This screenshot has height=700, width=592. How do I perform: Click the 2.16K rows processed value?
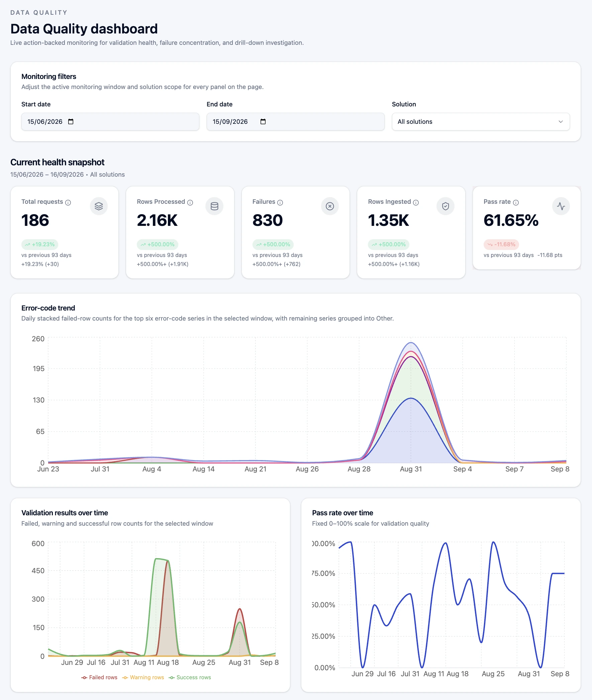point(157,221)
